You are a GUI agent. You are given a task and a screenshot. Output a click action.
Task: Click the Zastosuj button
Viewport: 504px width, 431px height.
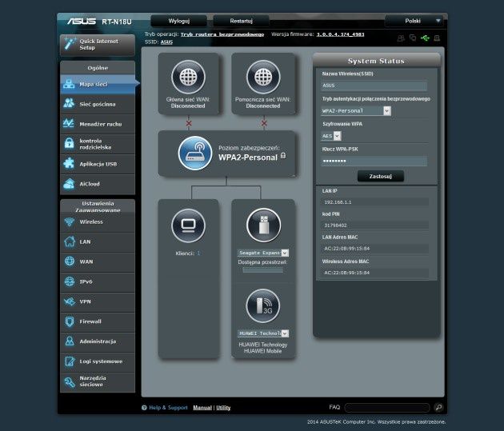(x=381, y=176)
